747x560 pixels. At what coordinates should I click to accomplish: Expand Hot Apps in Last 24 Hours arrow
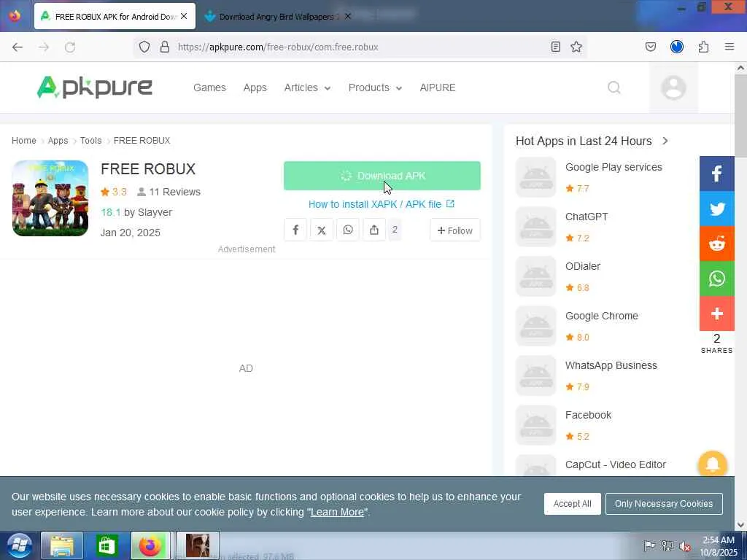tap(665, 141)
